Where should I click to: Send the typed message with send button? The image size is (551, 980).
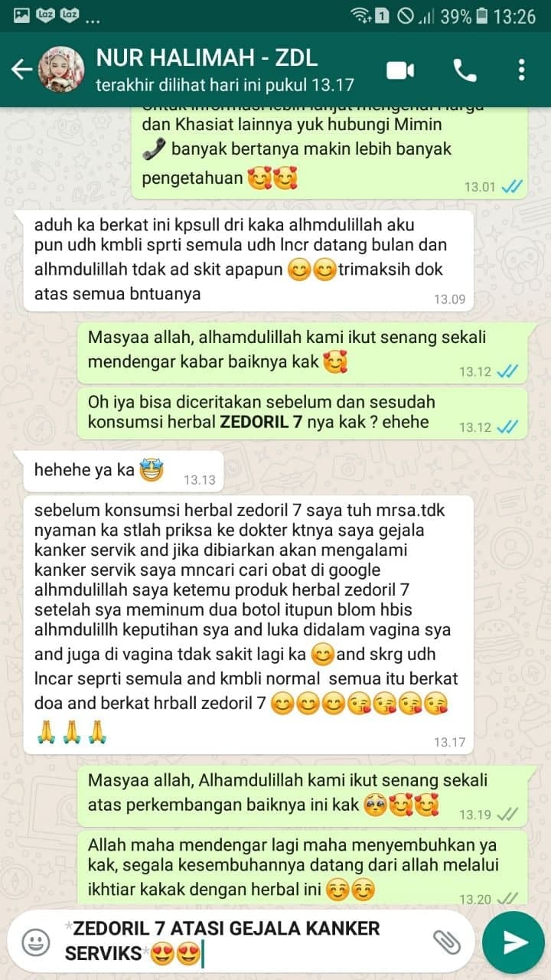point(514,942)
